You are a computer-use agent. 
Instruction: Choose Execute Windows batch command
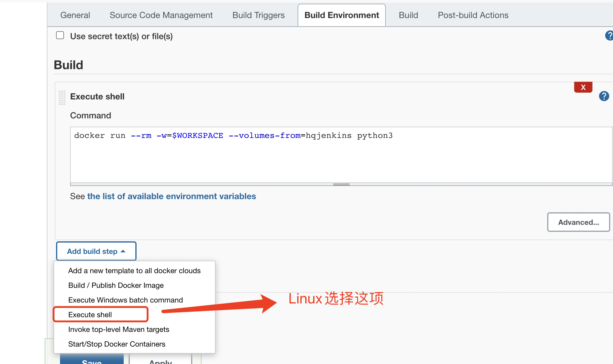(x=126, y=300)
